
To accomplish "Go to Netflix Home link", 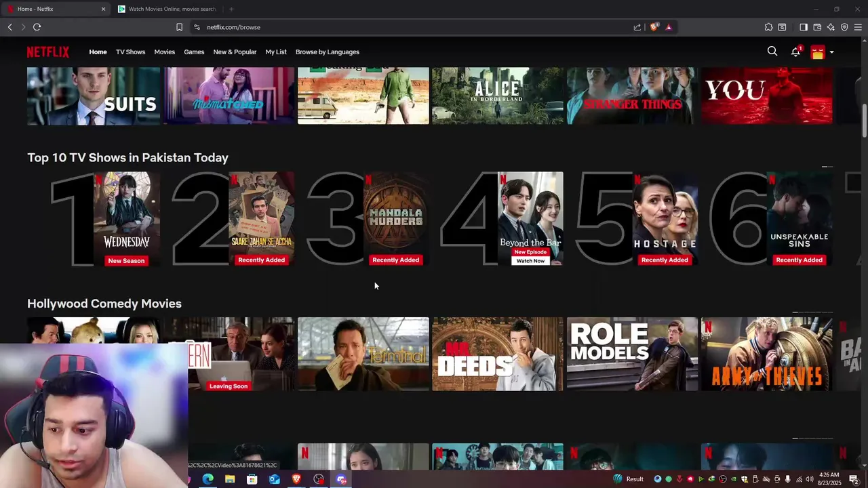I will [98, 52].
